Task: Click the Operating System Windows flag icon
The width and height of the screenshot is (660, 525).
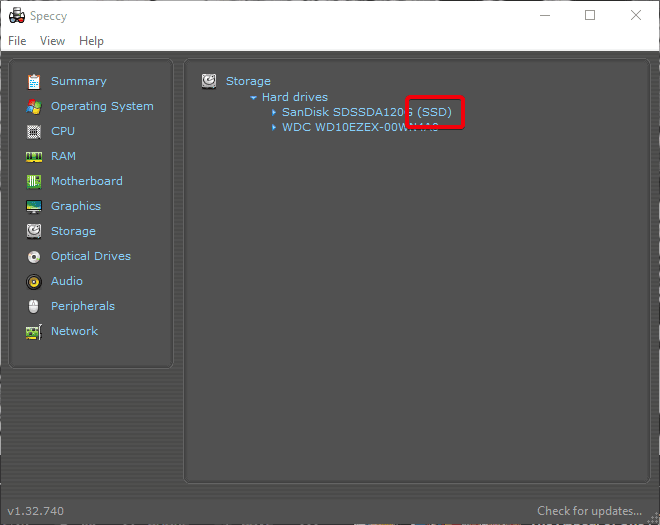Action: point(34,107)
